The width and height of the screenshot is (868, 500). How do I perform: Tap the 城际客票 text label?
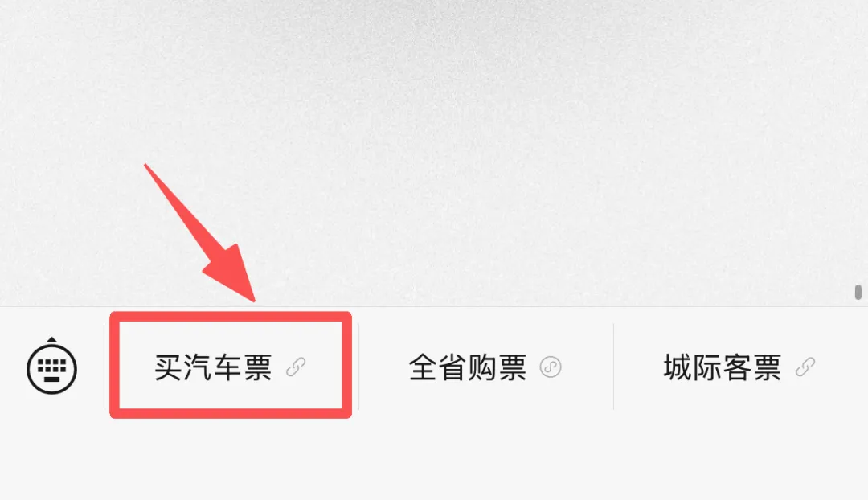[723, 367]
